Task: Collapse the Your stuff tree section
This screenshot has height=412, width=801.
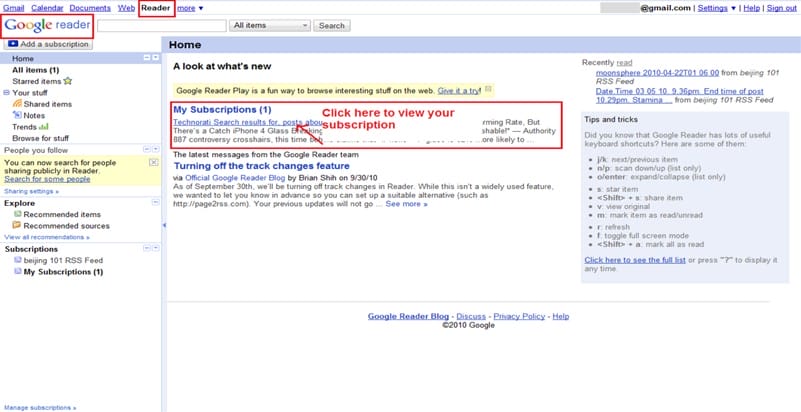Action: coord(6,93)
